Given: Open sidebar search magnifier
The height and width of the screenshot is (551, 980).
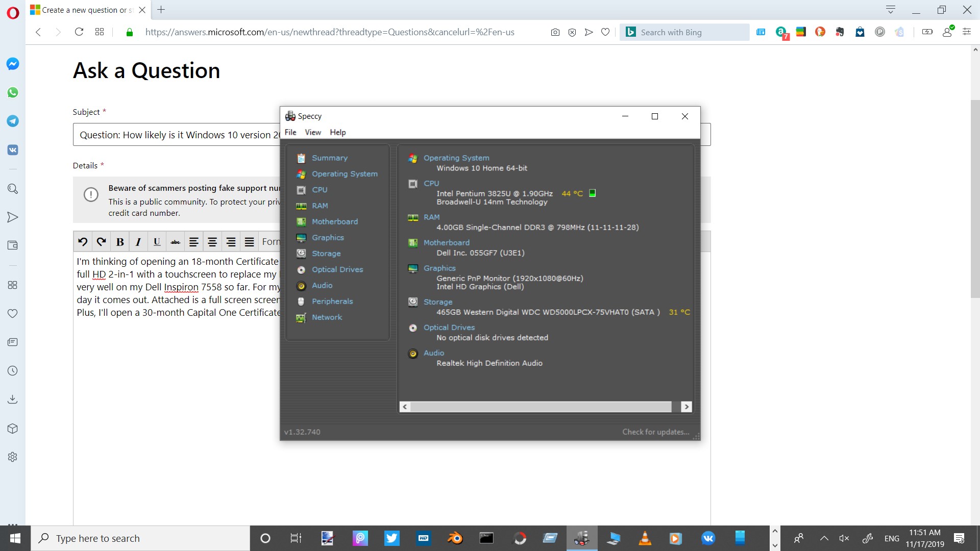Looking at the screenshot, I should click(x=13, y=189).
